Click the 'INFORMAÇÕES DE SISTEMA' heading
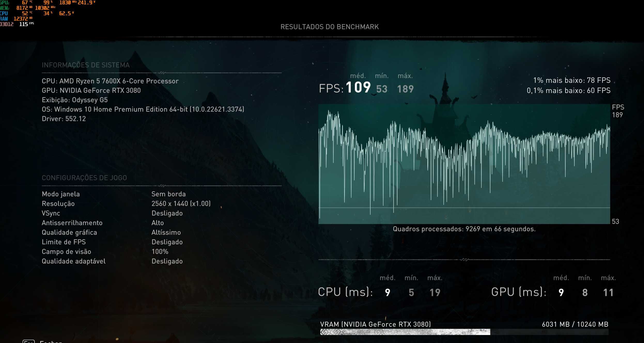 coord(86,65)
